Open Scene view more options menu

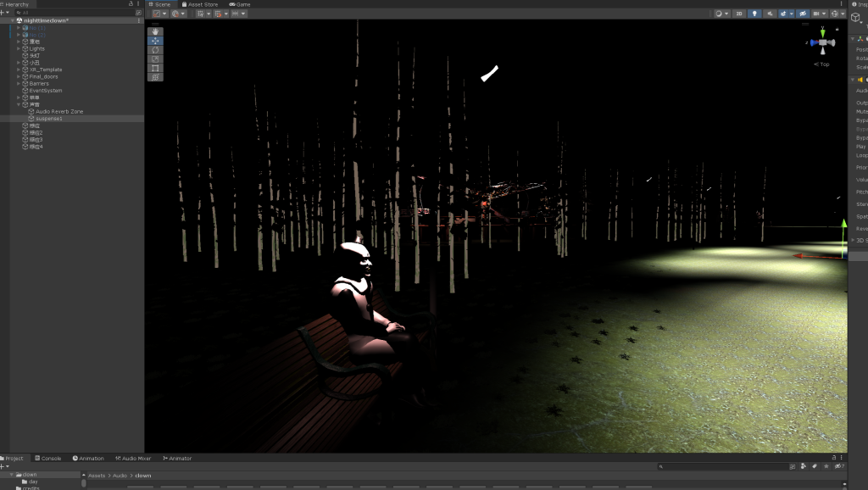[842, 4]
